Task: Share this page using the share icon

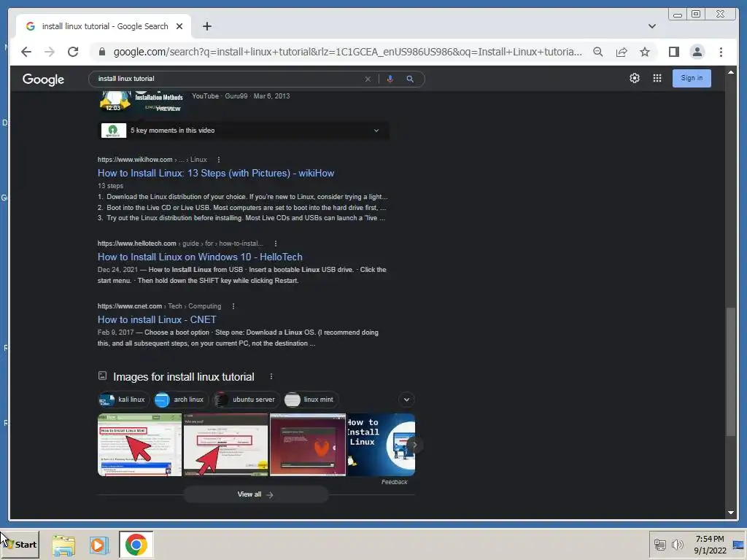Action: click(622, 52)
